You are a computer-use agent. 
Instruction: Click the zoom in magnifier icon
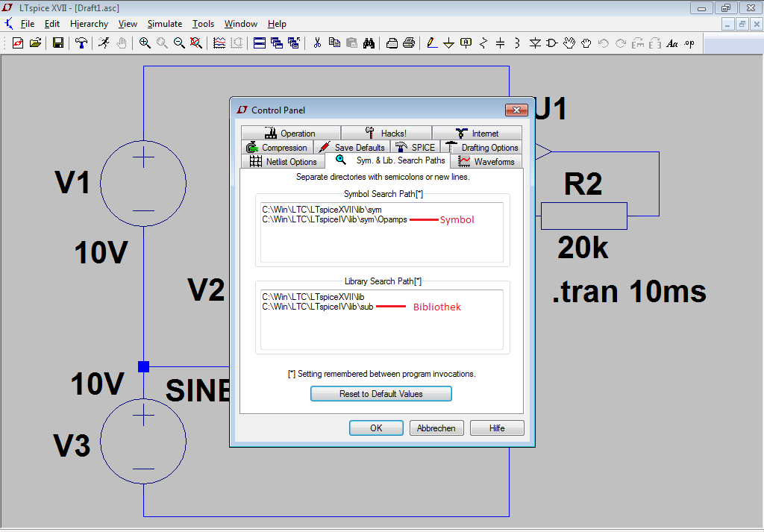pyautogui.click(x=145, y=43)
